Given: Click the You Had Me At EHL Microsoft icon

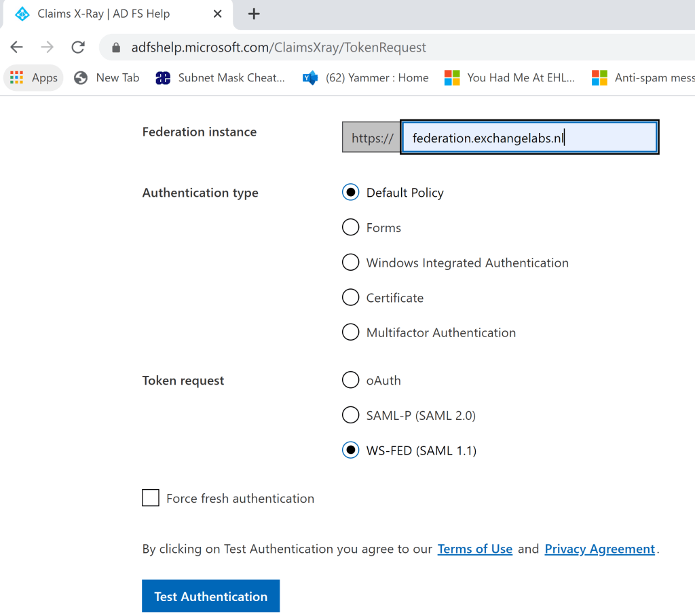Looking at the screenshot, I should 452,77.
